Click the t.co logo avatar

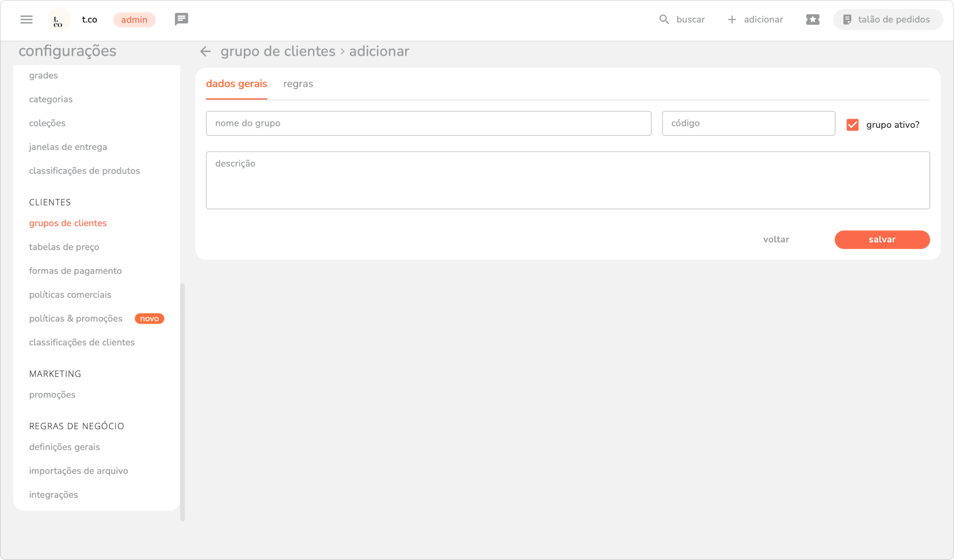(x=59, y=20)
